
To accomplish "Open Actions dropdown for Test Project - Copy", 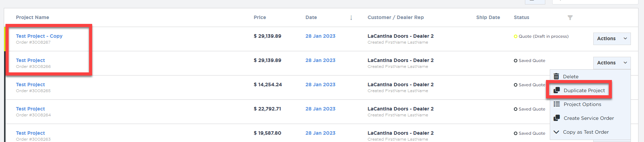I will (612, 39).
